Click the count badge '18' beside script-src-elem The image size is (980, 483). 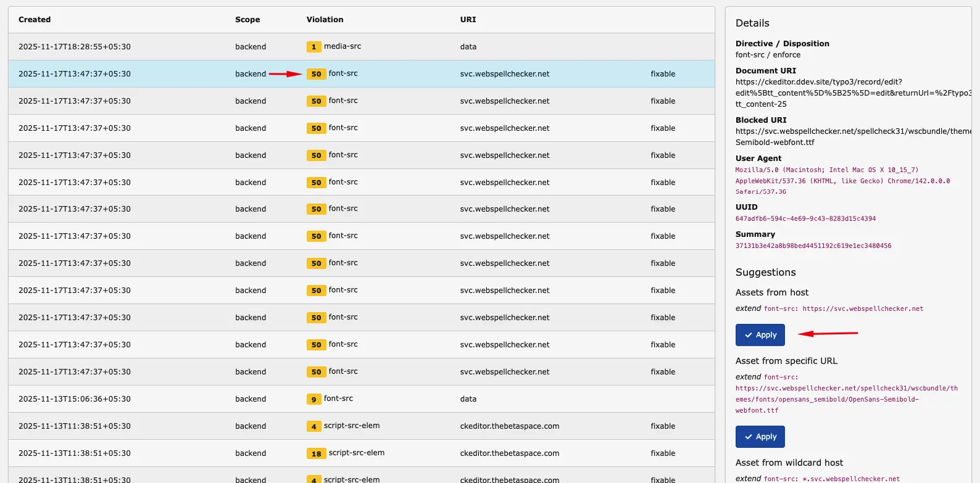(316, 453)
